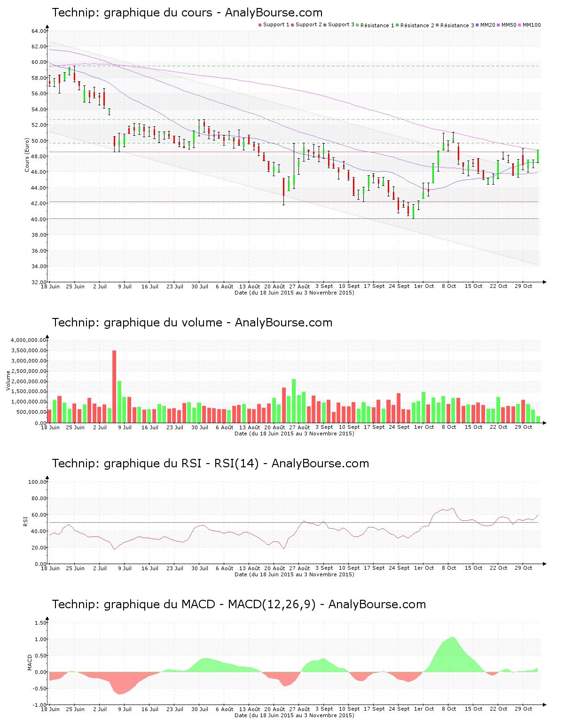Click the 80.00 RSI axis value
Viewport: 564px width, 728px height.
39,498
